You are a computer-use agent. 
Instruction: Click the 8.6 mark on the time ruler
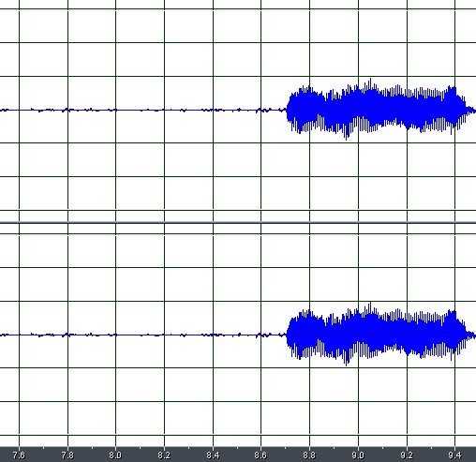point(260,455)
